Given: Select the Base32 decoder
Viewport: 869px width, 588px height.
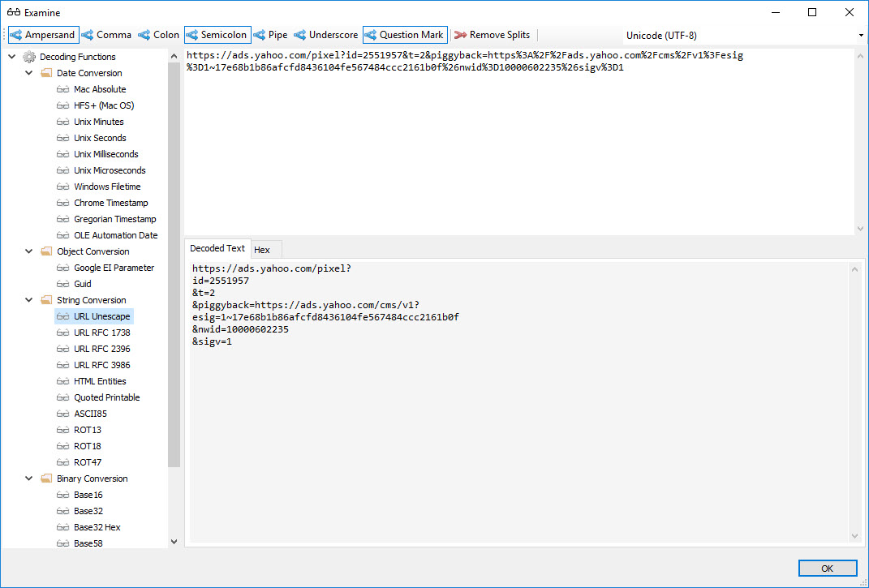Looking at the screenshot, I should pyautogui.click(x=88, y=511).
